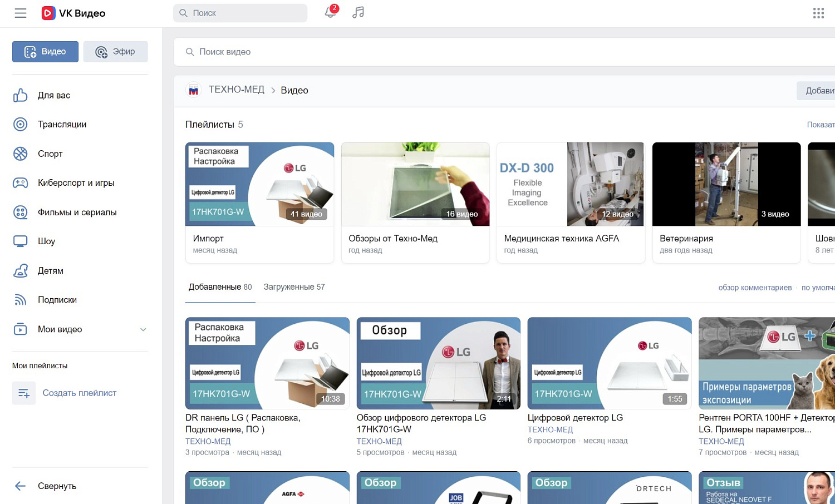Image resolution: width=835 pixels, height=504 pixels.
Task: Open Подписки feed icon
Action: (x=21, y=300)
